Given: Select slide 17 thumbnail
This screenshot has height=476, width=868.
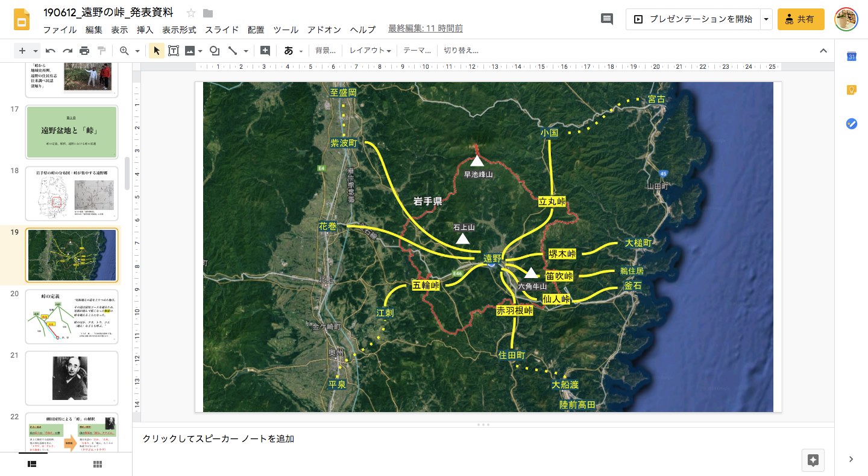Looking at the screenshot, I should (x=72, y=132).
